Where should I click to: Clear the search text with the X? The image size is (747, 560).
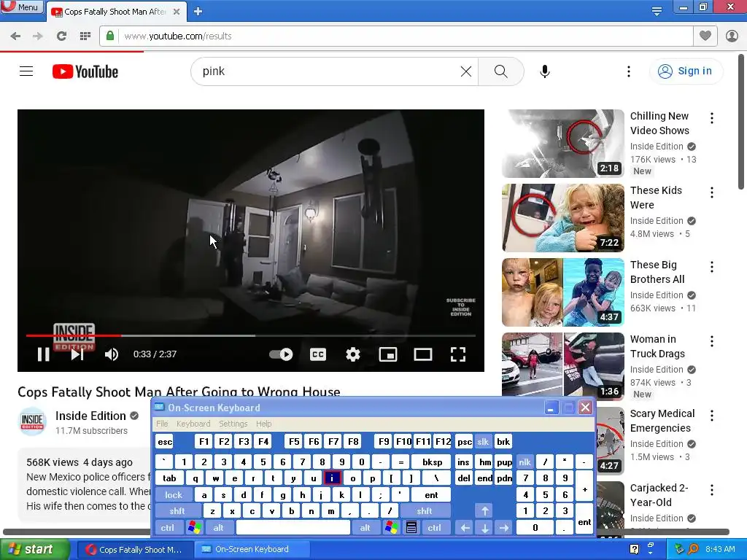click(x=466, y=71)
